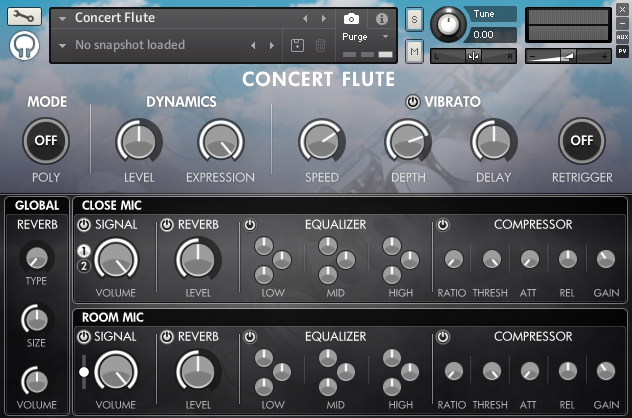This screenshot has width=632, height=418.
Task: Click the Dynamics Level knob
Action: point(139,142)
